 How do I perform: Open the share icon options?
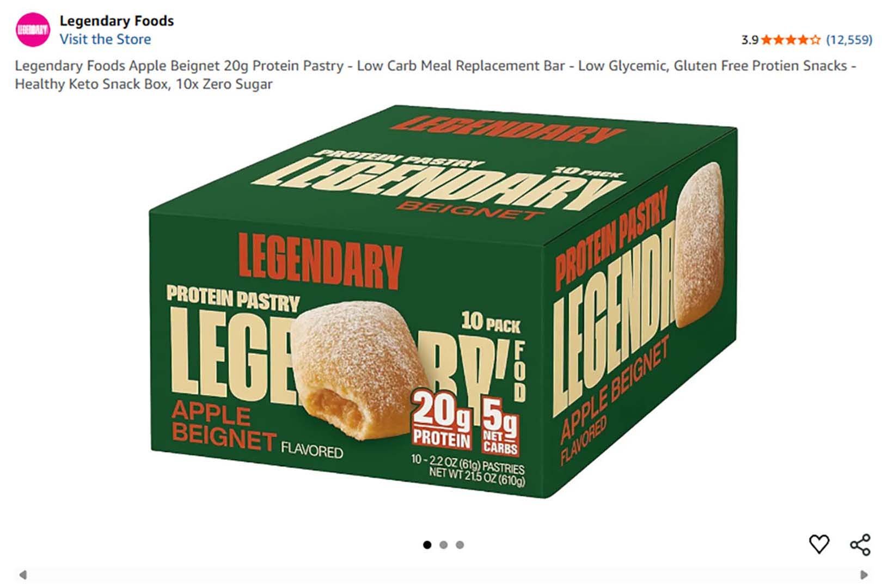tap(860, 544)
